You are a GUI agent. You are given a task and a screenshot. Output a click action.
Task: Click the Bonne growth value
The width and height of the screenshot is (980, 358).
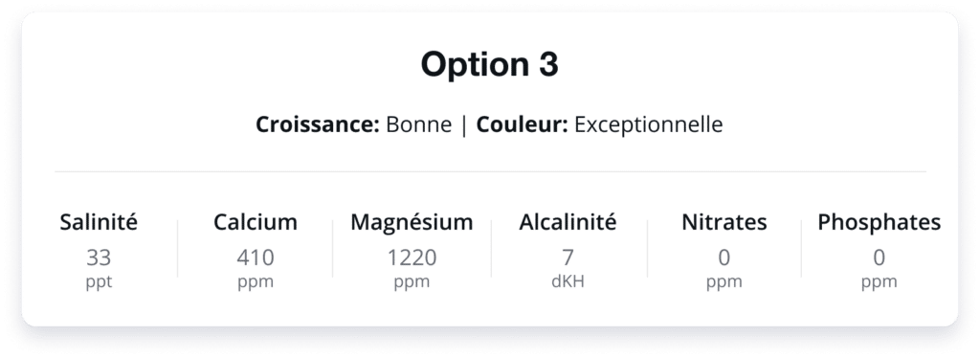[x=419, y=124]
